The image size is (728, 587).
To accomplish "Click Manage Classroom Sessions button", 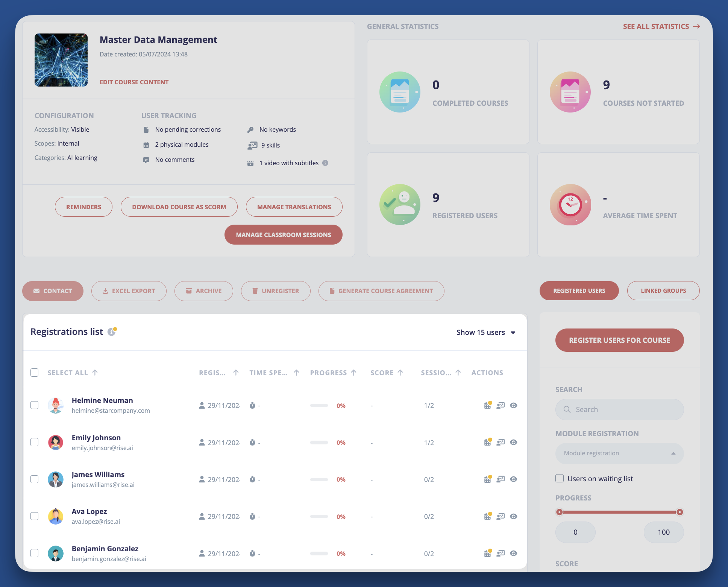I will point(283,235).
